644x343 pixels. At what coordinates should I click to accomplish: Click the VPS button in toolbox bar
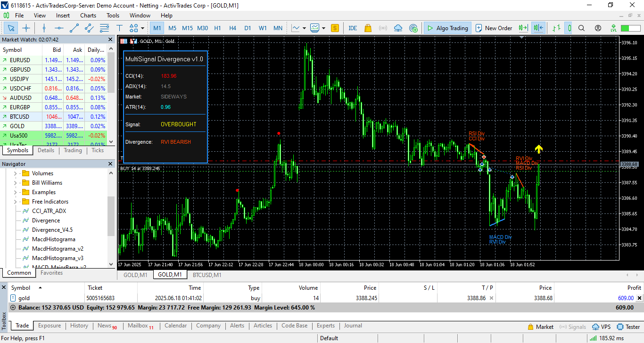click(x=602, y=327)
